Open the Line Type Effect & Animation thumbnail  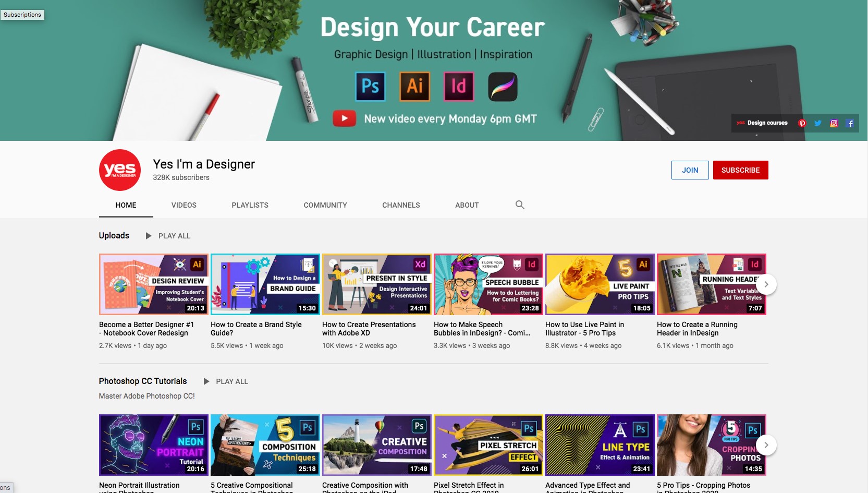coord(600,445)
